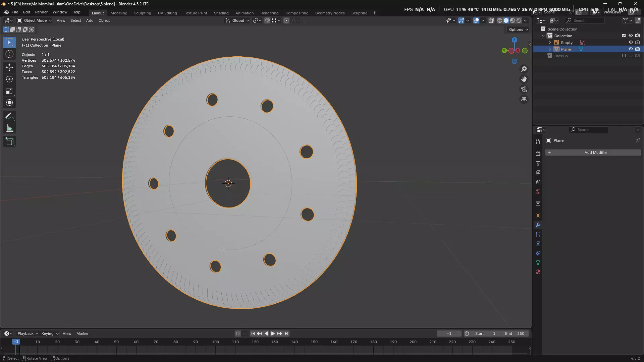Open the Render menu
644x362 pixels.
(x=41, y=12)
